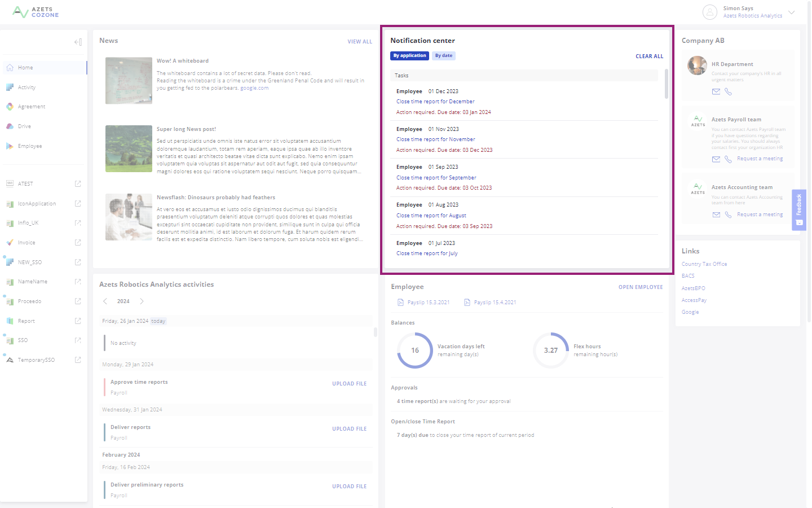
Task: Open the Simon Says account dropdown
Action: 792,12
